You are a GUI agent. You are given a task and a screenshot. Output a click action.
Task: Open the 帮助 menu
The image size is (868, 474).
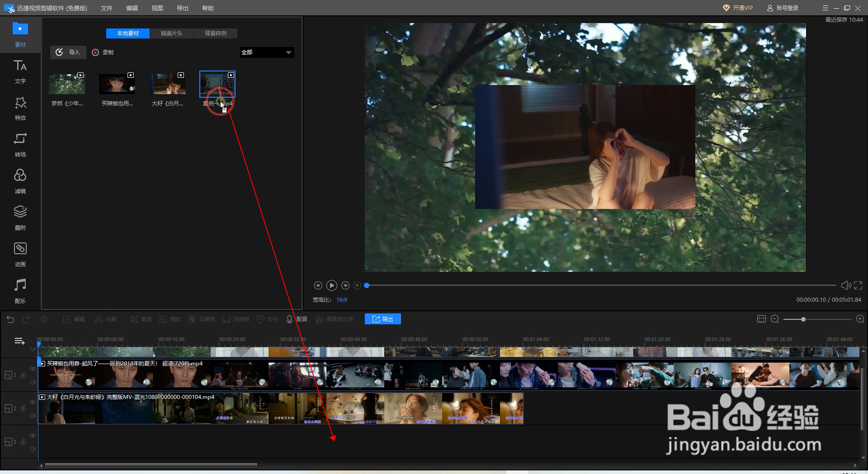pos(208,8)
